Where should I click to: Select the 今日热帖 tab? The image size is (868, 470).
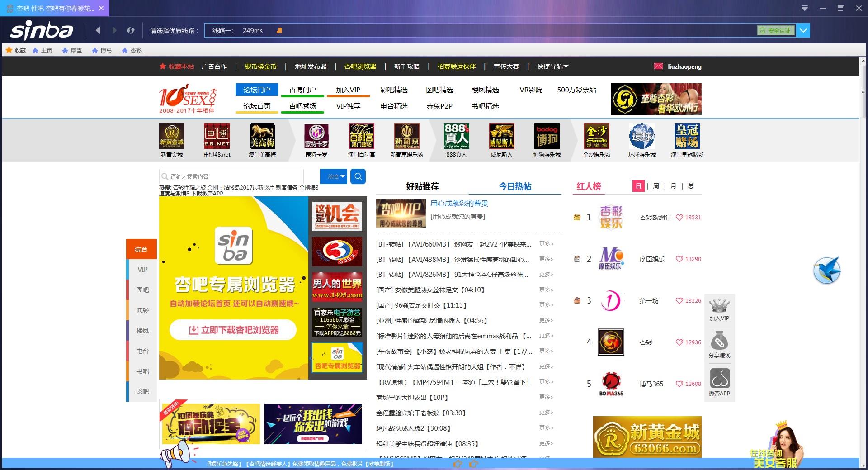[x=515, y=186]
